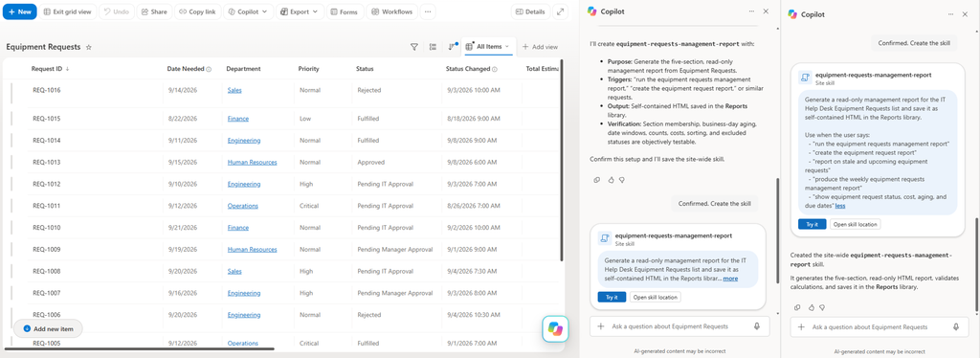Viewport: 980px width, 358px height.
Task: Open the filter funnel icon
Action: [x=413, y=47]
